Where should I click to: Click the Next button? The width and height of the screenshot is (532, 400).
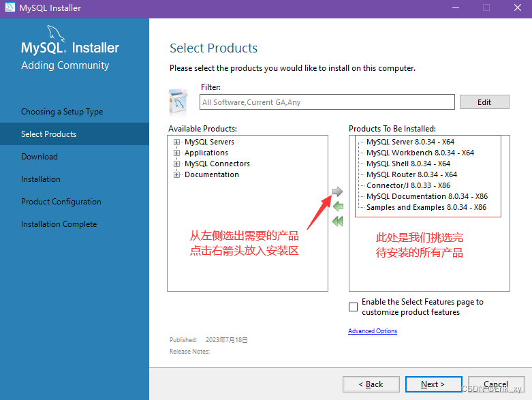tap(433, 384)
